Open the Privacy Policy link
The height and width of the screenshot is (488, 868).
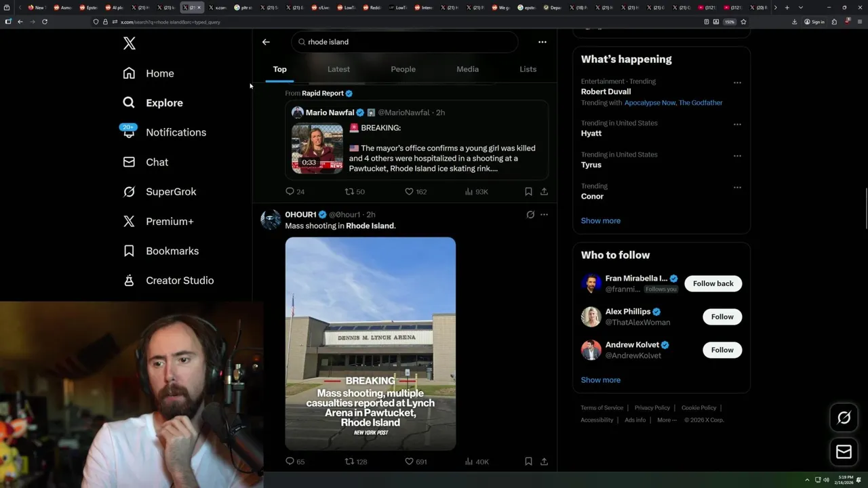652,408
